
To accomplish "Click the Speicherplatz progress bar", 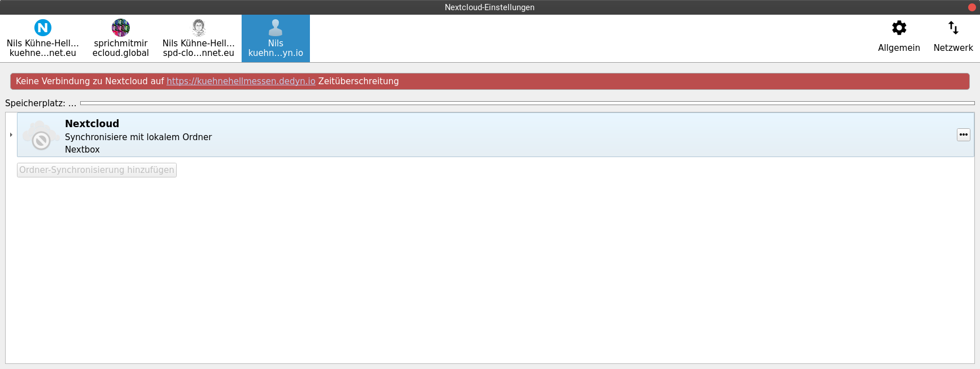I will (x=527, y=103).
